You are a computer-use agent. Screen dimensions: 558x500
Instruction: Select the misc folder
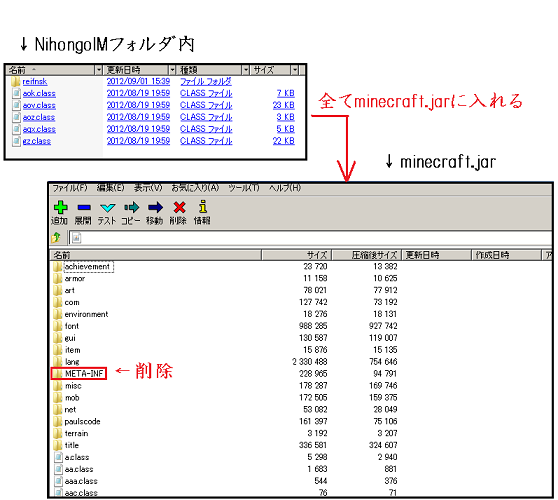coord(73,386)
